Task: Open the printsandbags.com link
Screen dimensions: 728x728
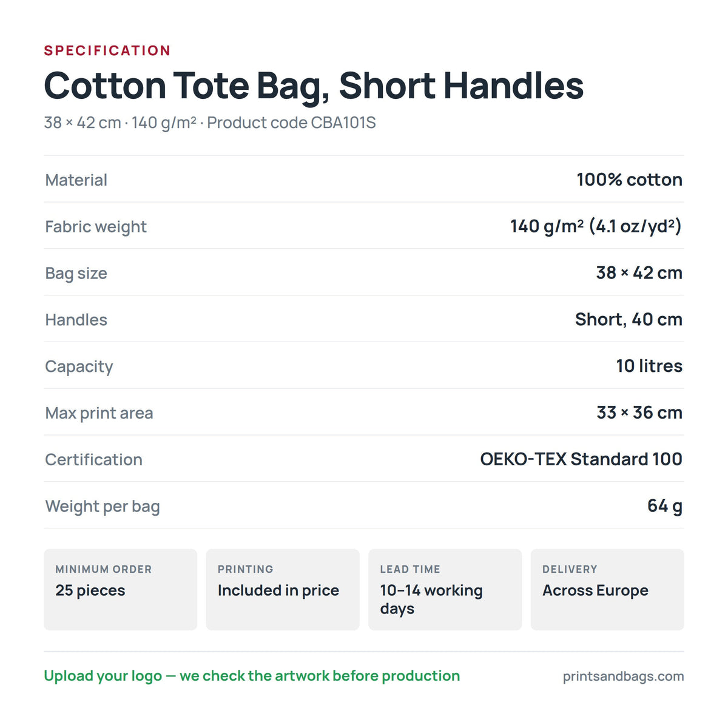Action: (x=623, y=676)
